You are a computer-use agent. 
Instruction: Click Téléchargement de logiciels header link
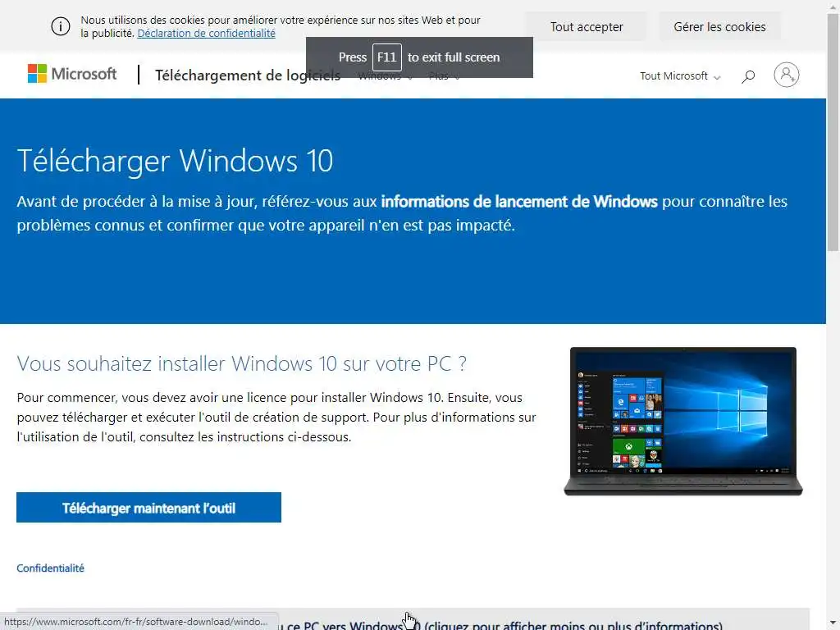248,75
